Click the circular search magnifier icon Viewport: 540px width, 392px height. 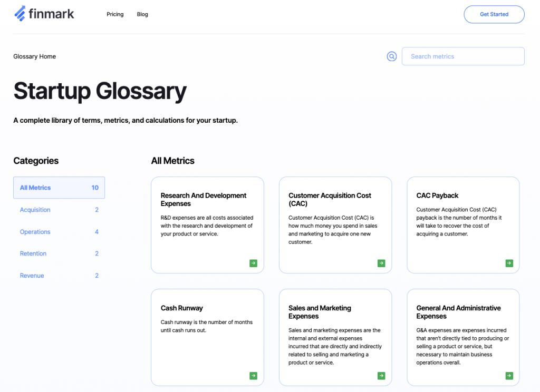pyautogui.click(x=391, y=56)
